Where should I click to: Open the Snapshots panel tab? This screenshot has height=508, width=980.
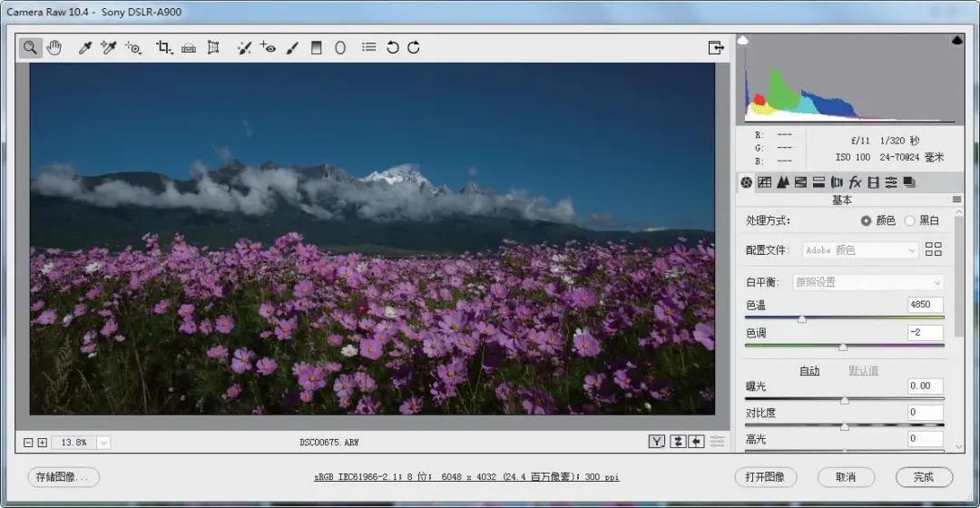[909, 182]
